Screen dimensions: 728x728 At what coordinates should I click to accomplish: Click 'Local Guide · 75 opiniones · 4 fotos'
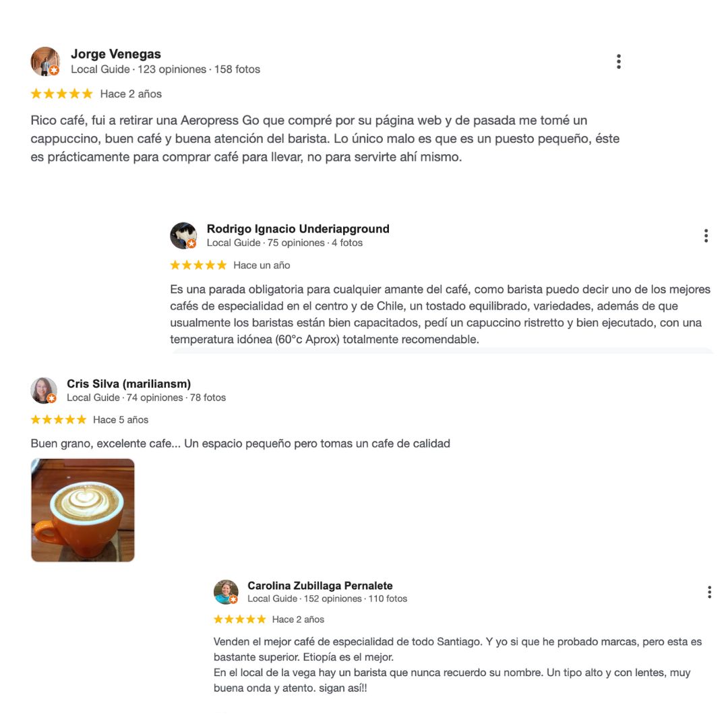coord(284,243)
